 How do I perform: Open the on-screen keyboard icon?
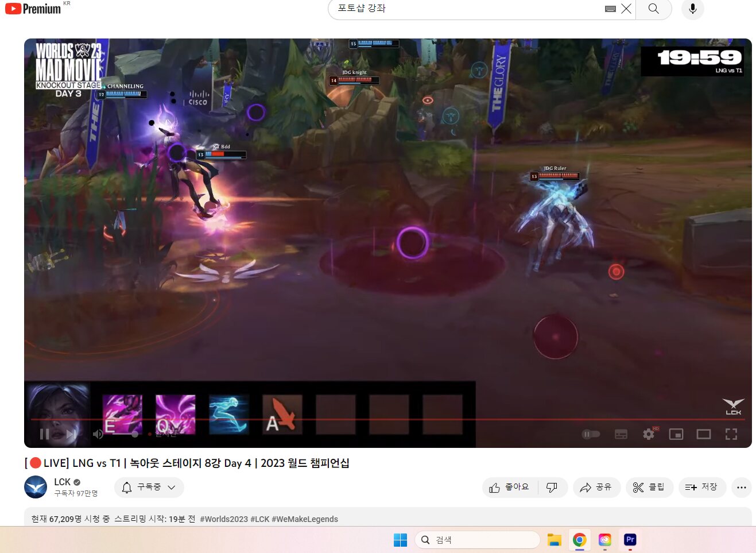(x=610, y=9)
